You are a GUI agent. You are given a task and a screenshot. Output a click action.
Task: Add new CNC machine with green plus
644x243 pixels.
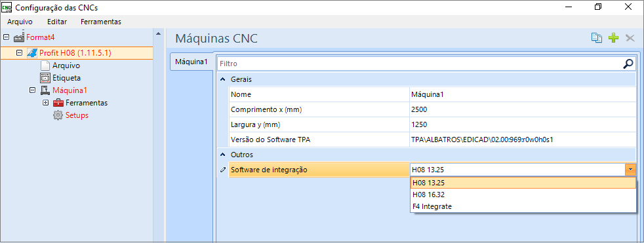coord(613,38)
